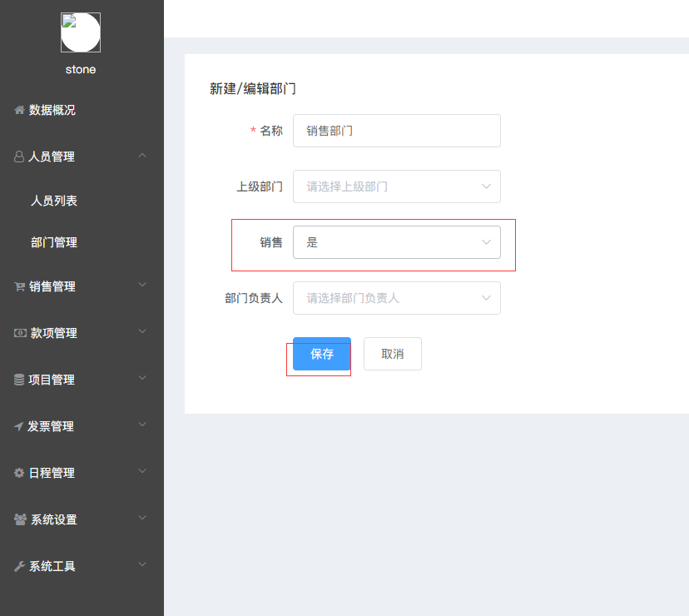Collapse the 人员管理 menu chevron
This screenshot has width=689, height=616.
[142, 156]
